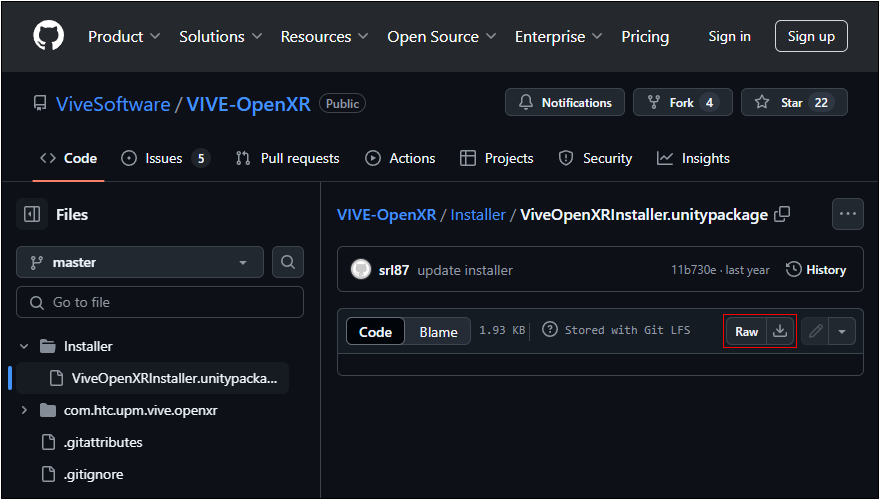Click the search files magnifier icon
The image size is (880, 500).
pos(287,262)
